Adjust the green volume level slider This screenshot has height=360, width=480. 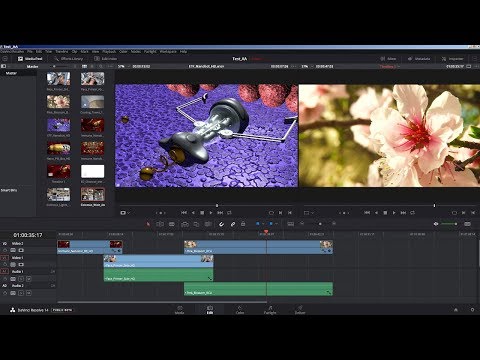449,224
